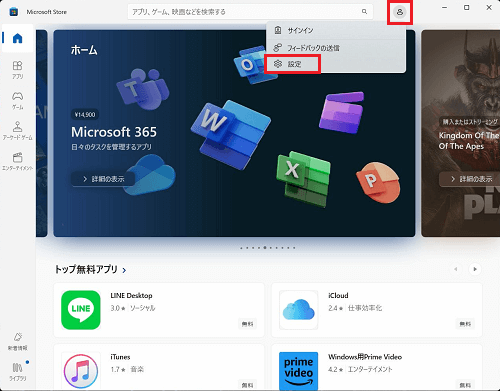Image resolution: width=500 pixels, height=391 pixels.
Task: Open 新着情報 in the sidebar
Action: point(17,341)
